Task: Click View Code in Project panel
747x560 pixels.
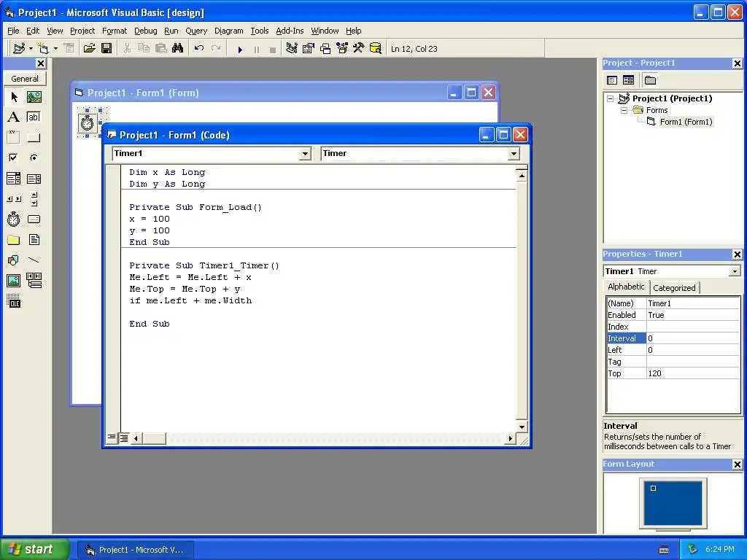Action: point(612,80)
